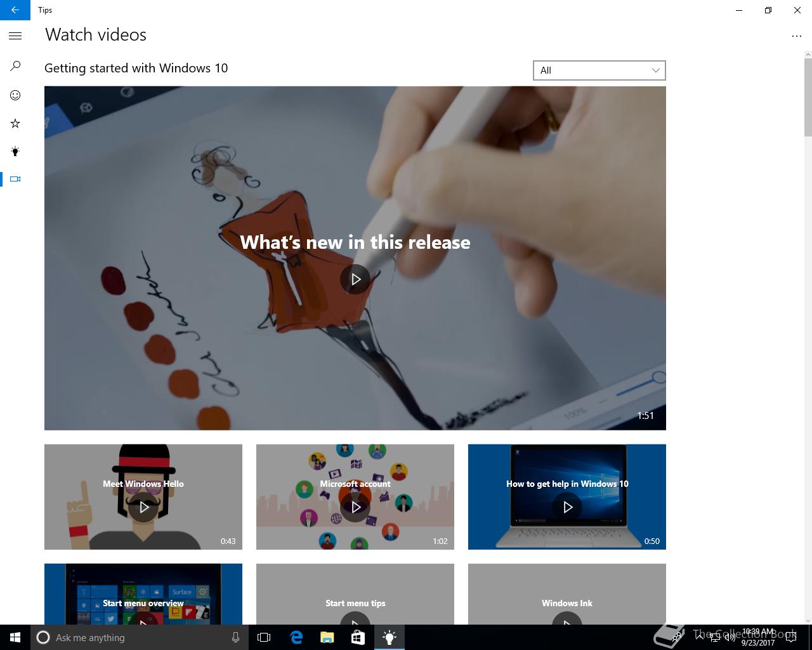Minimize the Tips window

739,10
